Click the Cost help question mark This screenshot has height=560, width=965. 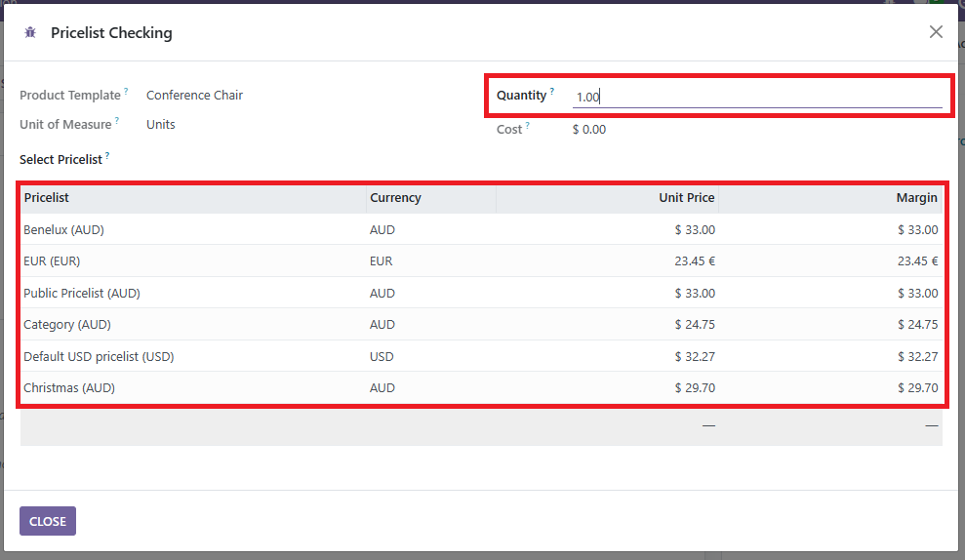528,126
